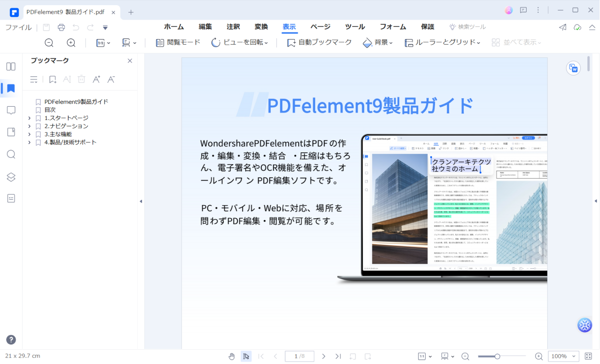The image size is (600, 364).
Task: Select the 目次 bookmark
Action: [x=50, y=110]
